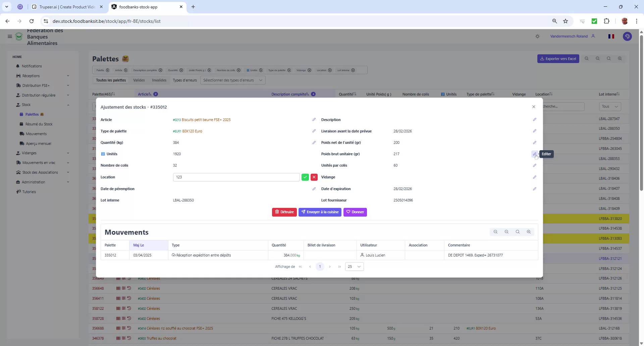Screen dimensions: 644x346
Task: Zoom in on the Mouvements table
Action: [529, 232]
